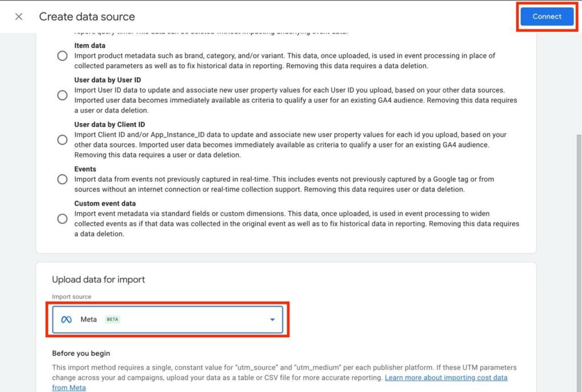Pick the Events radio button
The image size is (582, 392).
pyautogui.click(x=62, y=180)
